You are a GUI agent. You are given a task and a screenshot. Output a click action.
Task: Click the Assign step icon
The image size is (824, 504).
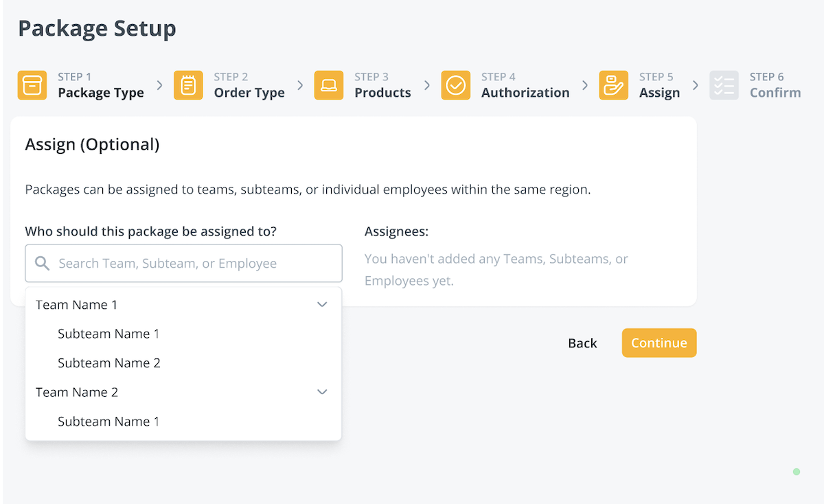click(613, 86)
